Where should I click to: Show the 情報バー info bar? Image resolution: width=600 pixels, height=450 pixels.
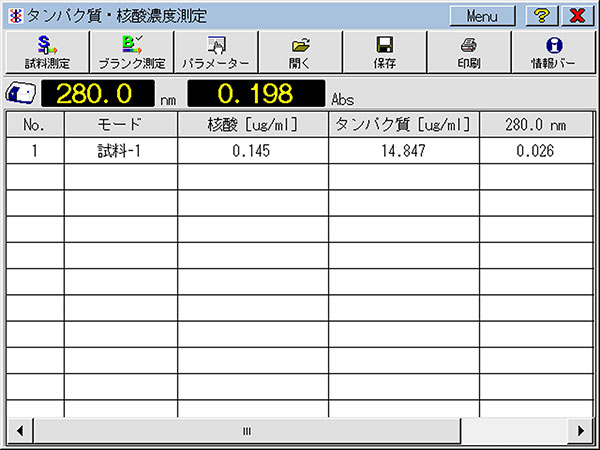(554, 52)
